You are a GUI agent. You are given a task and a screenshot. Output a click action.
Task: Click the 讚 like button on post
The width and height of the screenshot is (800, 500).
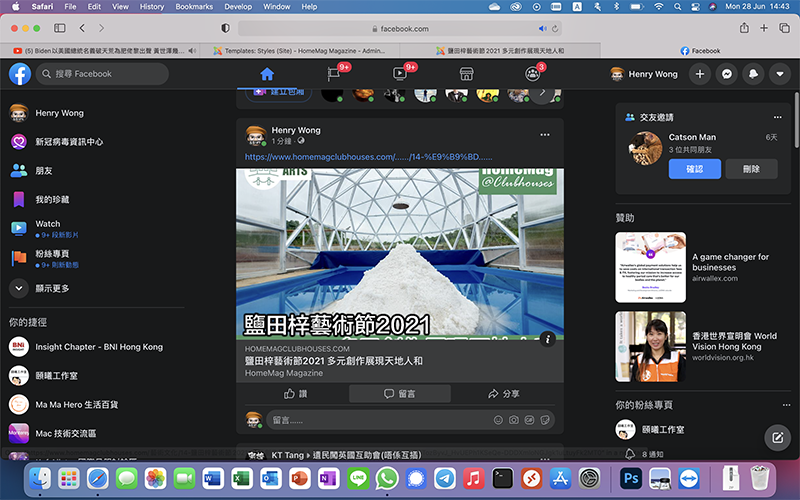[296, 394]
